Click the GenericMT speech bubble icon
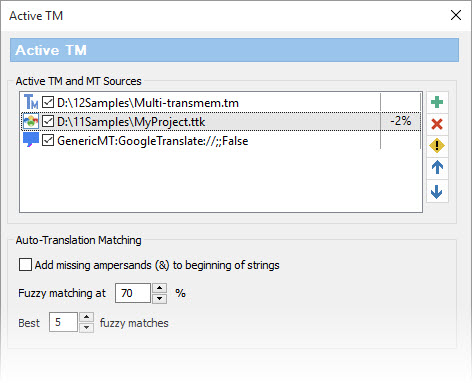472x383 pixels. click(31, 140)
